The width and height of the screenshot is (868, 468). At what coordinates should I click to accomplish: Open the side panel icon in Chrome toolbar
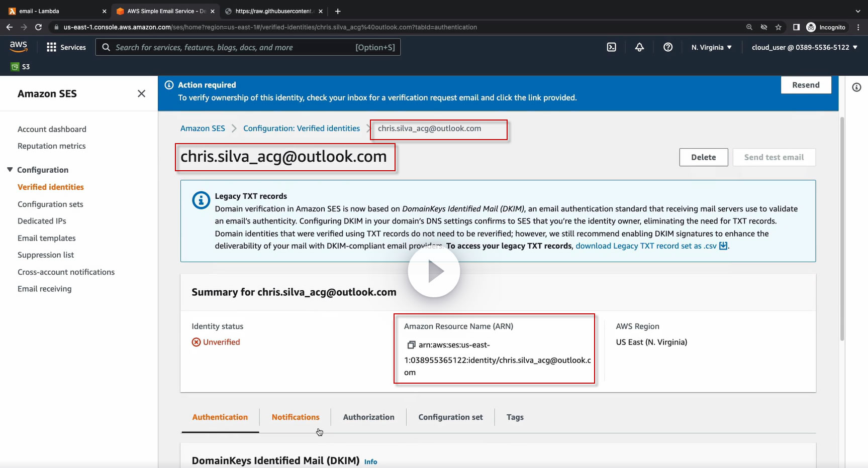pyautogui.click(x=797, y=27)
